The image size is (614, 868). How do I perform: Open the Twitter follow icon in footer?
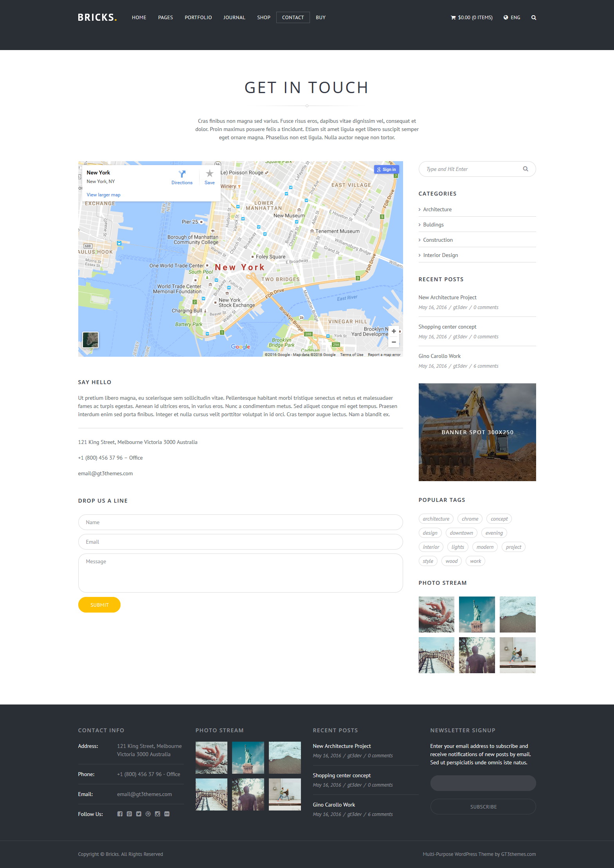click(x=139, y=814)
